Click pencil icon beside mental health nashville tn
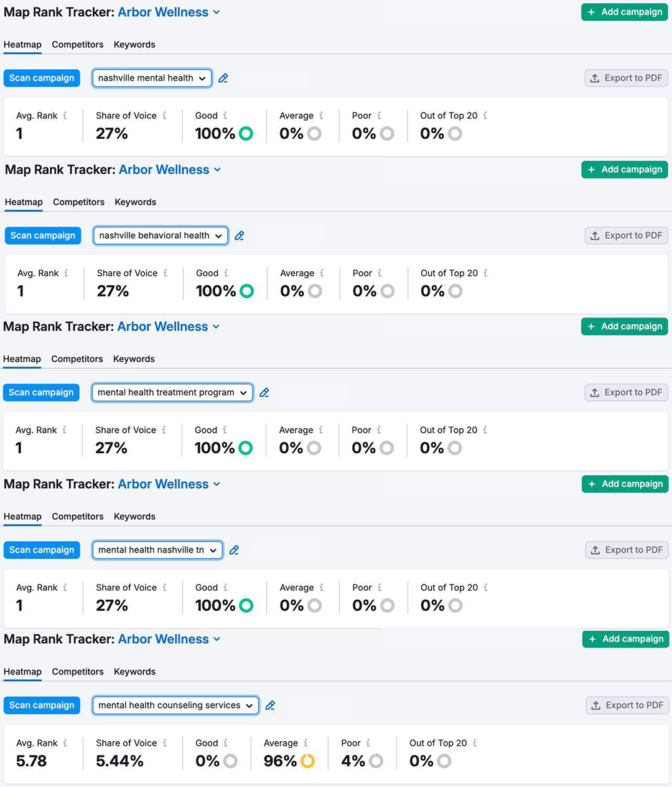 click(x=234, y=550)
